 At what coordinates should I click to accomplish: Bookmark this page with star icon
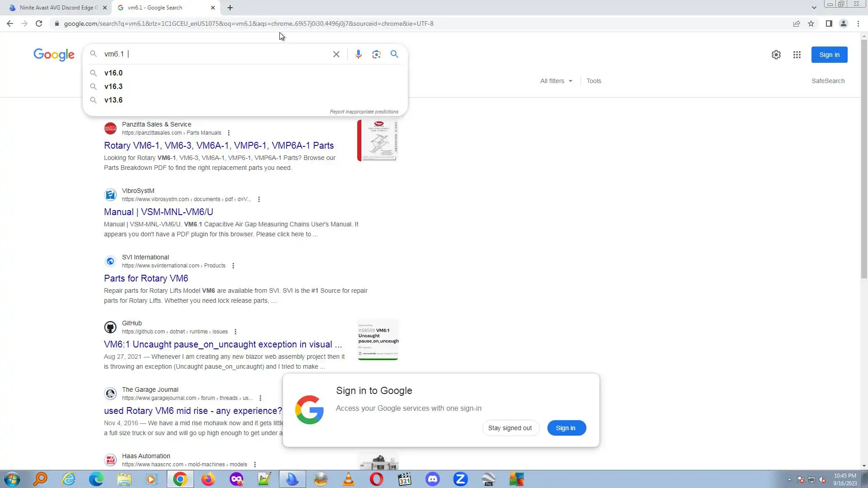(x=811, y=23)
